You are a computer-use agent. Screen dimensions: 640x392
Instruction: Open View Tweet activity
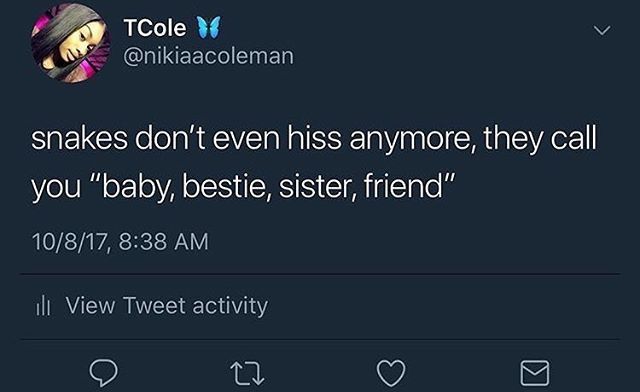167,306
